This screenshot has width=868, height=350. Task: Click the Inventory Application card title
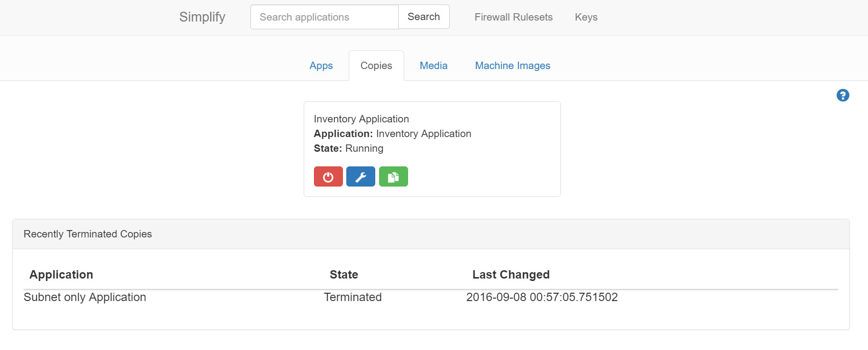(x=361, y=119)
